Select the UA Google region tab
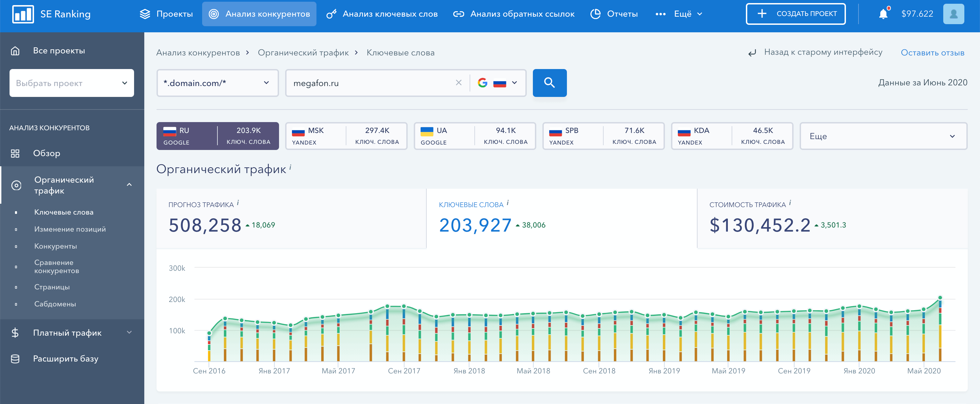 click(474, 136)
